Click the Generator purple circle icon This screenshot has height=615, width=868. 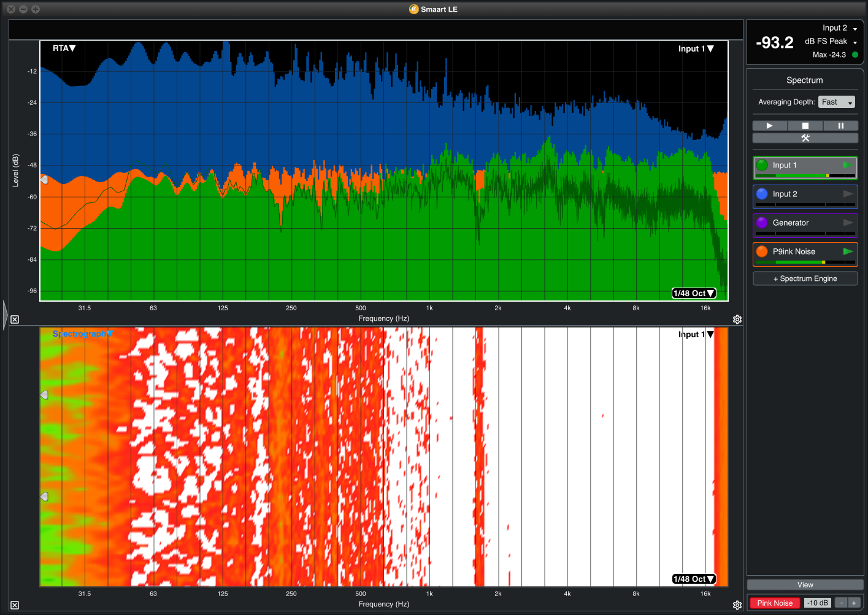[762, 223]
